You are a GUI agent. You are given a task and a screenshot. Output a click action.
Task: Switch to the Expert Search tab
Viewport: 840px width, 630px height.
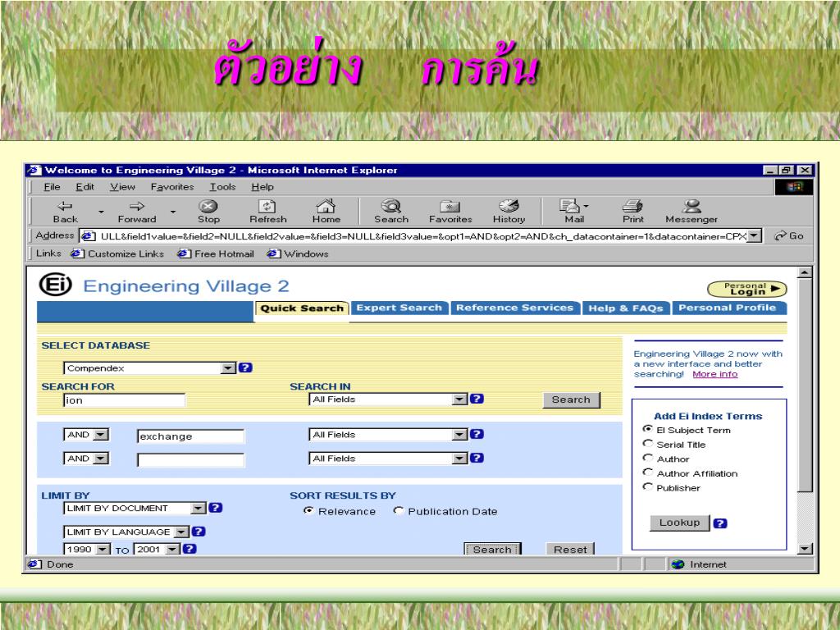click(399, 308)
